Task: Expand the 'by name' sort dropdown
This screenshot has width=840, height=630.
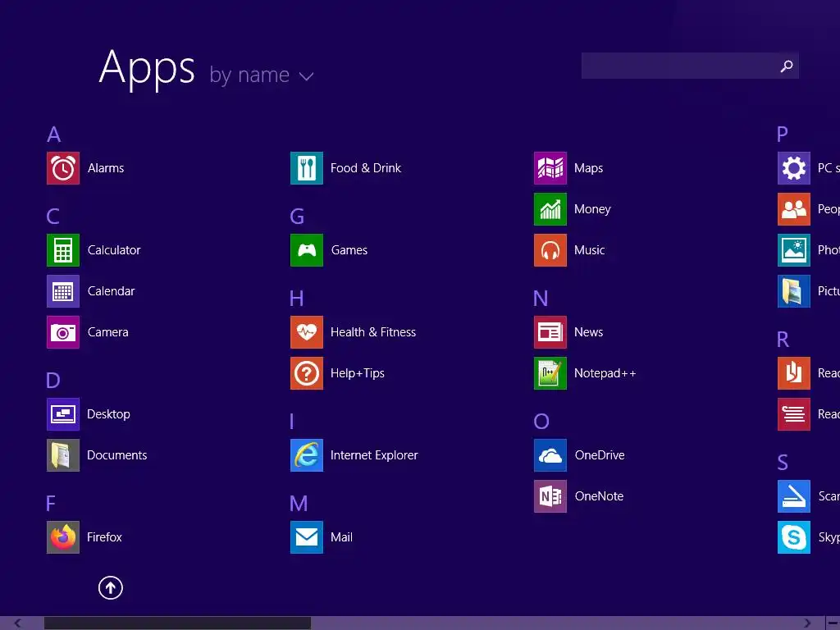Action: click(262, 75)
